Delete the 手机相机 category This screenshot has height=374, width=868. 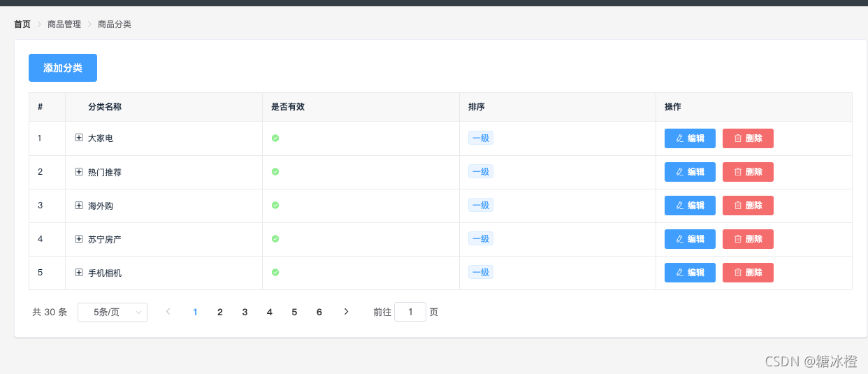pyautogui.click(x=748, y=273)
